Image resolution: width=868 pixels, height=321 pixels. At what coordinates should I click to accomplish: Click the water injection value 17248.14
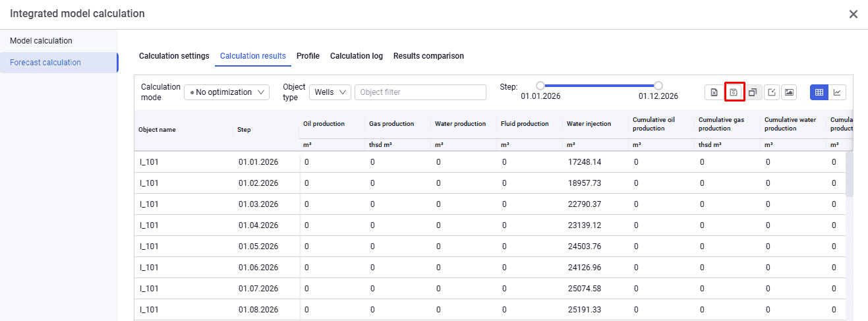(585, 162)
